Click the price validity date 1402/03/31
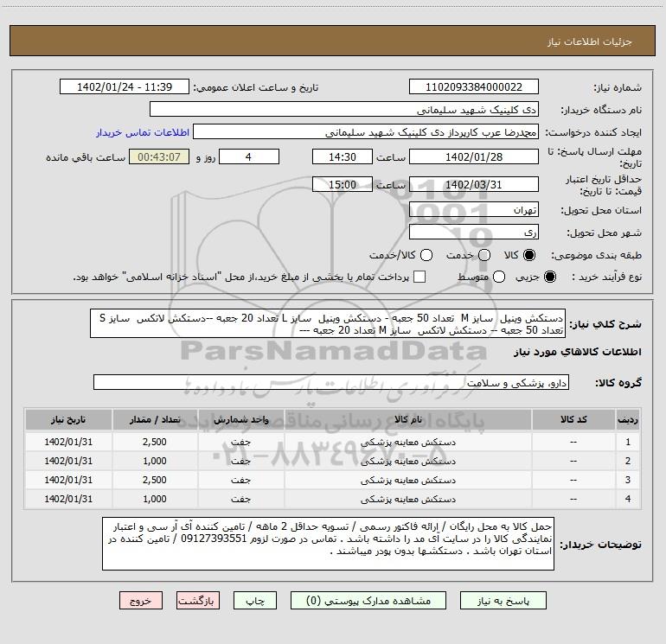This screenshot has height=644, width=666. point(474,185)
